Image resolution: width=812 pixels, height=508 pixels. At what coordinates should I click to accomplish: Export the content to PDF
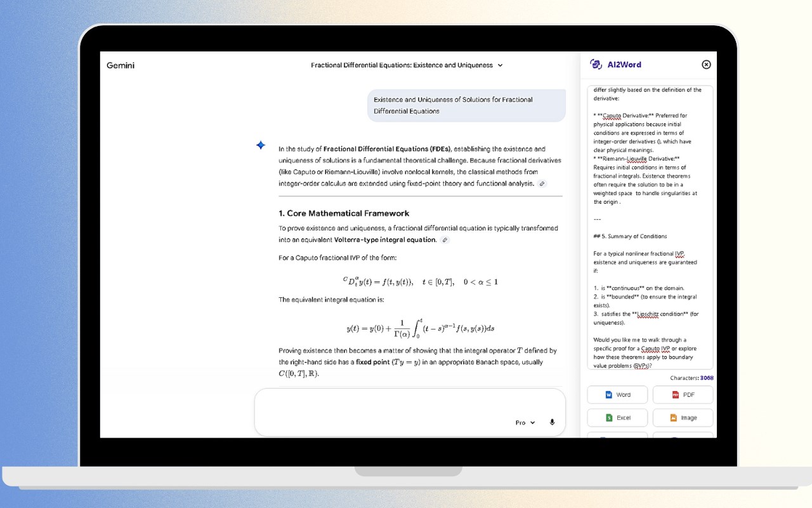pos(683,394)
